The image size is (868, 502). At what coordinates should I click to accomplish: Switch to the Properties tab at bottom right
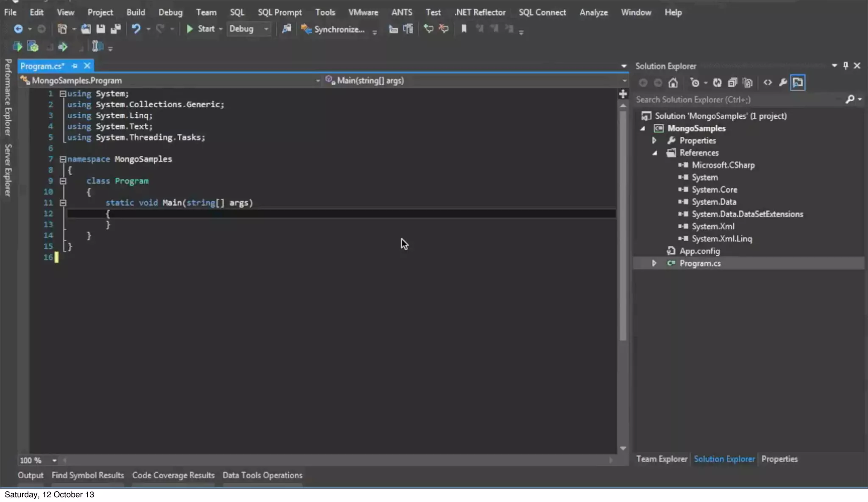point(779,459)
